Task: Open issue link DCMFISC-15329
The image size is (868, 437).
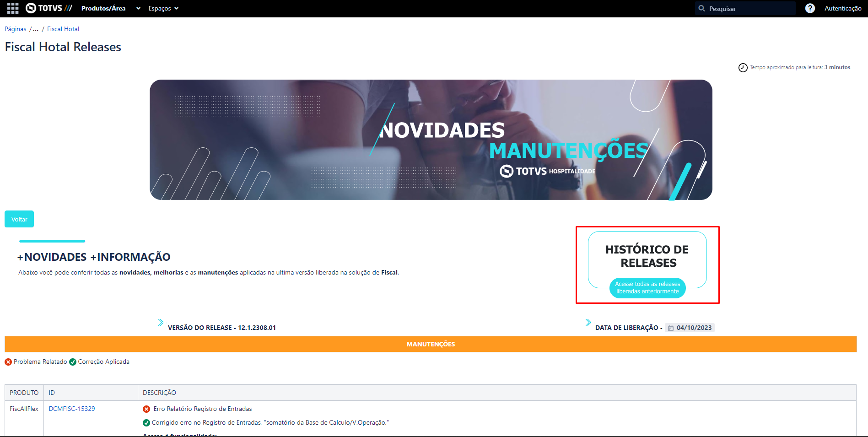Action: 72,409
